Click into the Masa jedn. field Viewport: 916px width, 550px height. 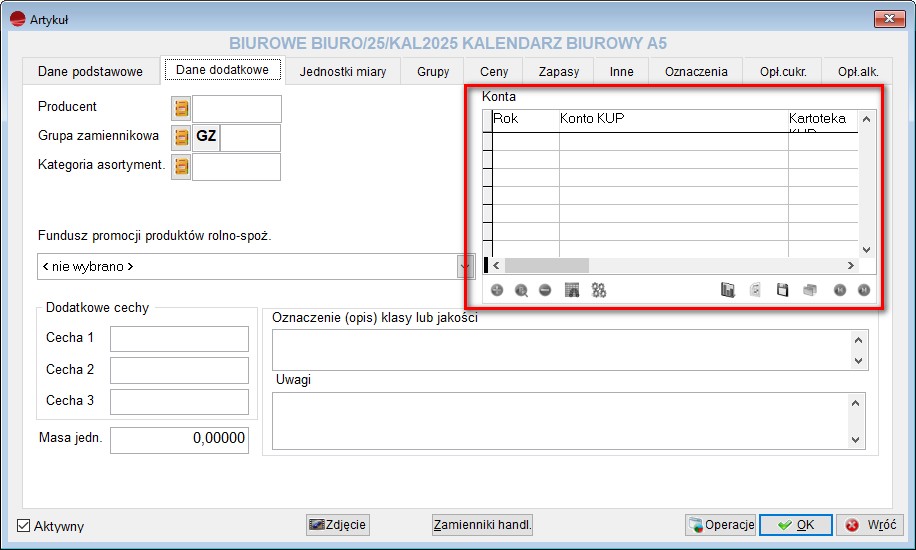point(178,440)
